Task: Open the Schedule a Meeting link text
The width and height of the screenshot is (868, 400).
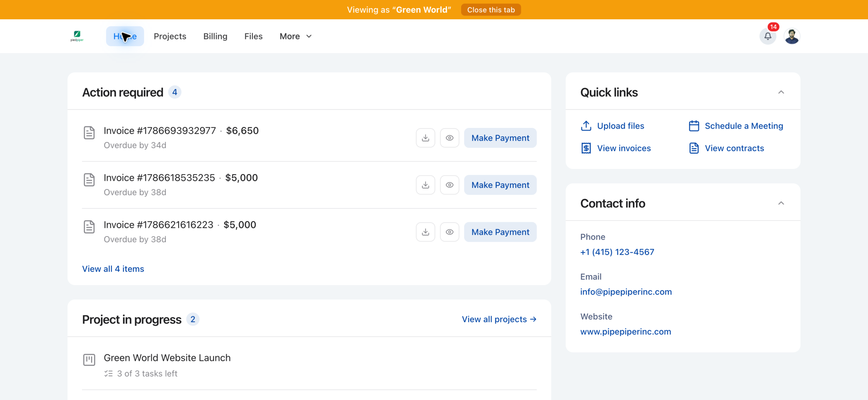Action: [x=744, y=126]
